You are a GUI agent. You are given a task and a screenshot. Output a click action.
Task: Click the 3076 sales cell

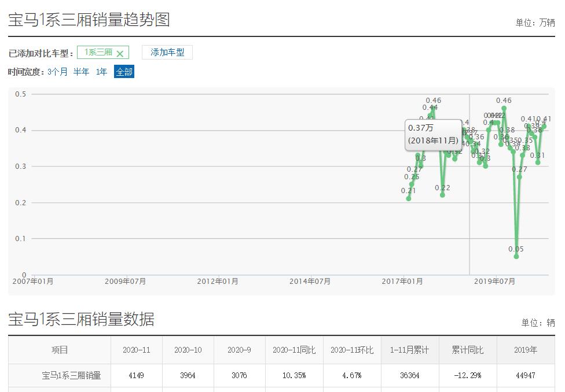239,375
